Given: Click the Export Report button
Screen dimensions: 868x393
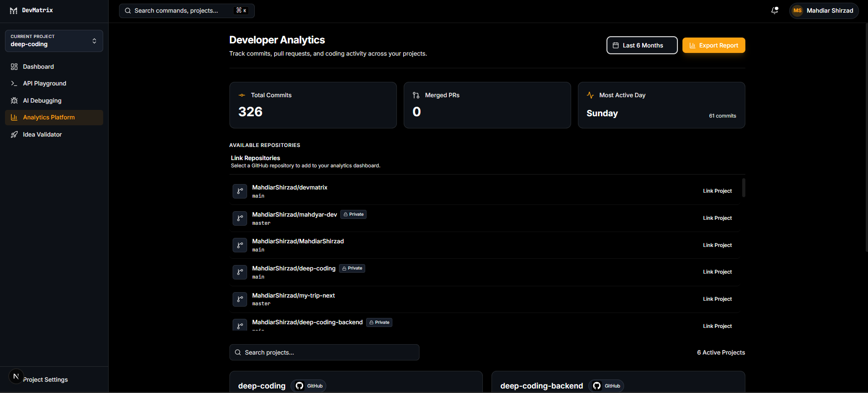Looking at the screenshot, I should (714, 45).
